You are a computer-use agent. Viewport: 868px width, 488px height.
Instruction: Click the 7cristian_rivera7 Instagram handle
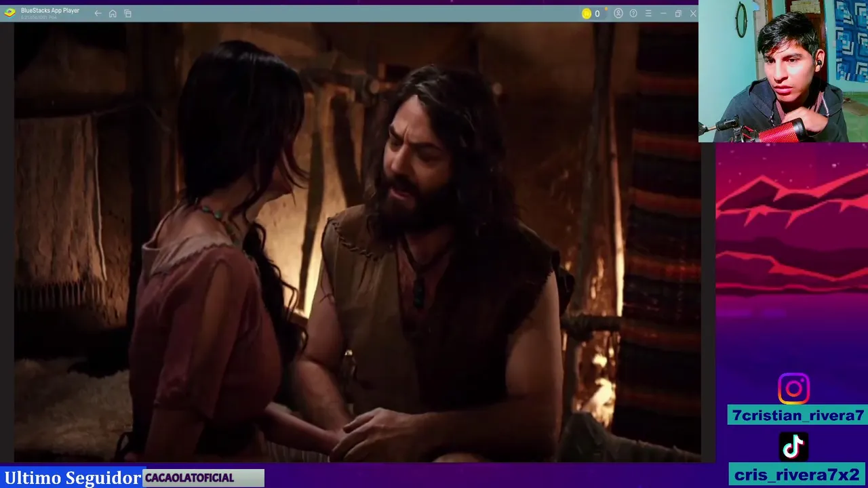click(x=797, y=415)
